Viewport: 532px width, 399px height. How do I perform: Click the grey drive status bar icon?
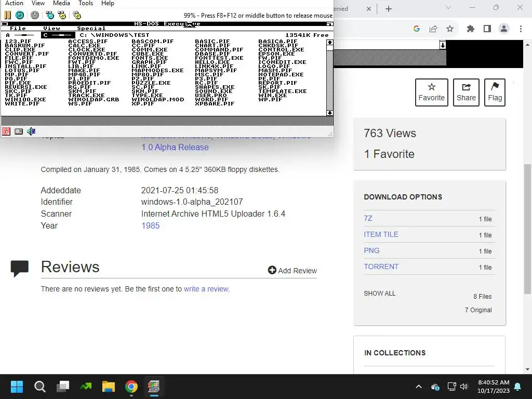[19, 131]
